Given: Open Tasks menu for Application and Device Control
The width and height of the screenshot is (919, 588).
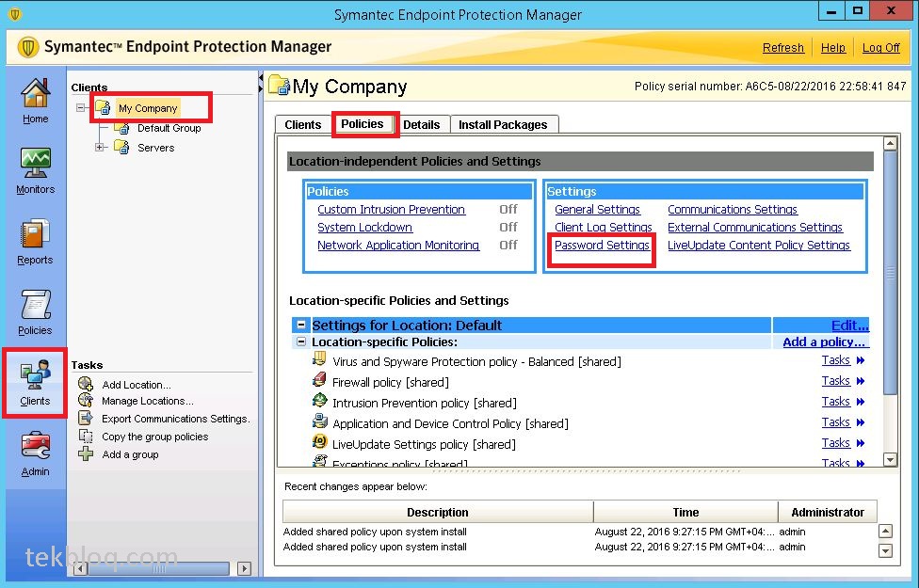Looking at the screenshot, I should tap(843, 422).
